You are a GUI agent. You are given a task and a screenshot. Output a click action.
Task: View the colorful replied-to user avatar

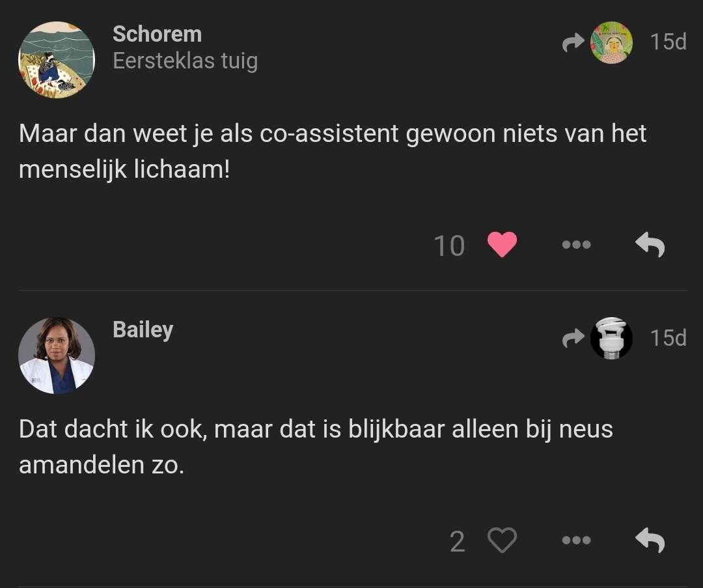coord(611,42)
